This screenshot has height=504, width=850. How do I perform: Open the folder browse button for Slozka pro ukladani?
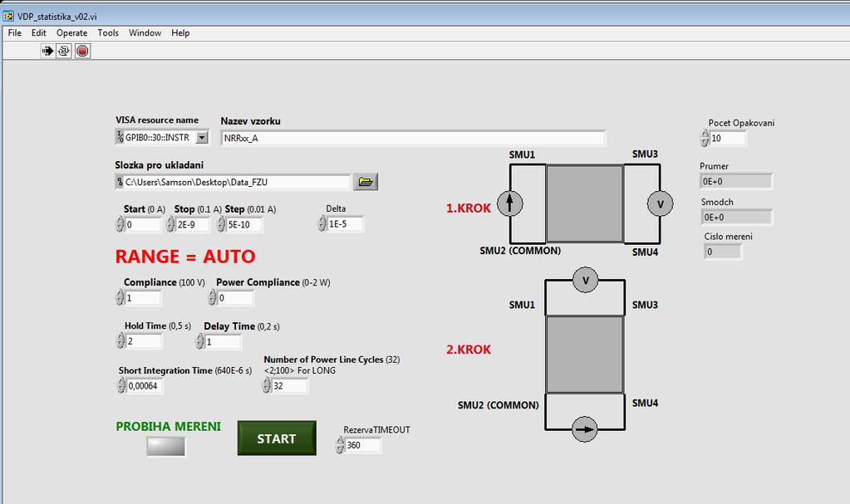pyautogui.click(x=366, y=182)
